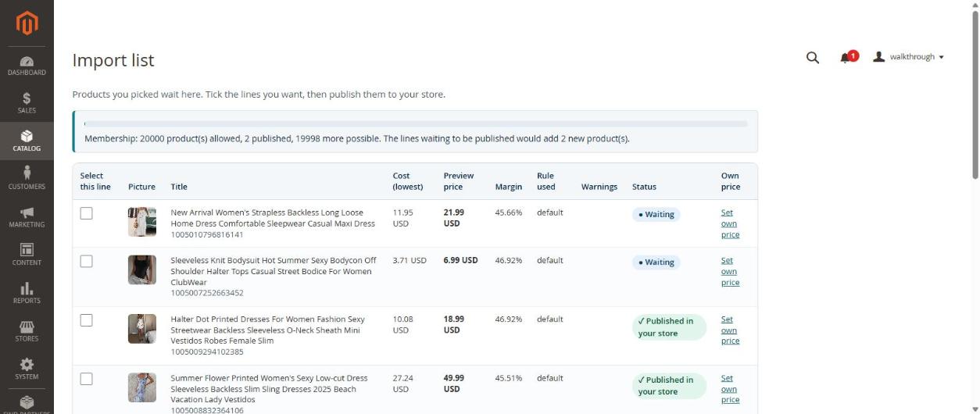Set own price for Sleeveless Knit Bodysuit
This screenshot has width=980, height=414.
(730, 272)
